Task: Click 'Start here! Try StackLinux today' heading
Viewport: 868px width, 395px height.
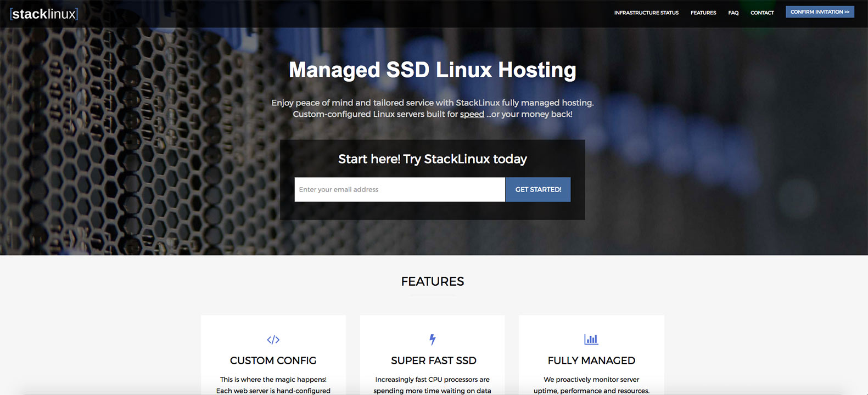Action: pos(433,159)
